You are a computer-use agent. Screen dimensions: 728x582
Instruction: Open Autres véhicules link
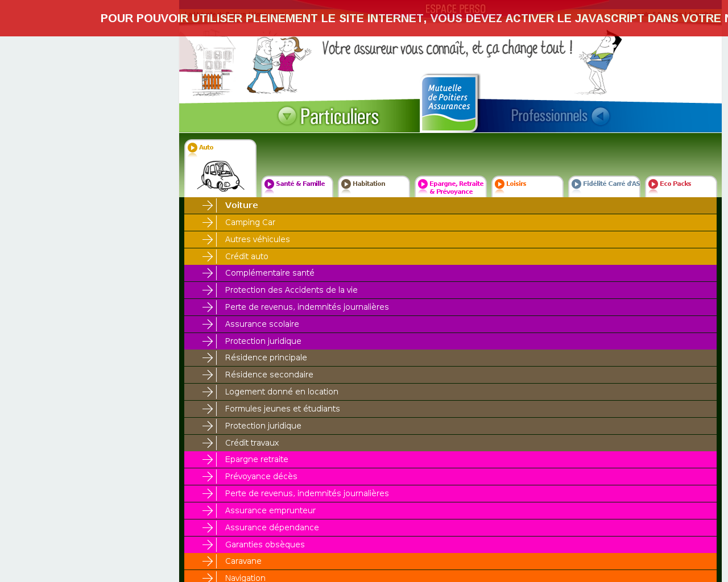[x=450, y=240]
